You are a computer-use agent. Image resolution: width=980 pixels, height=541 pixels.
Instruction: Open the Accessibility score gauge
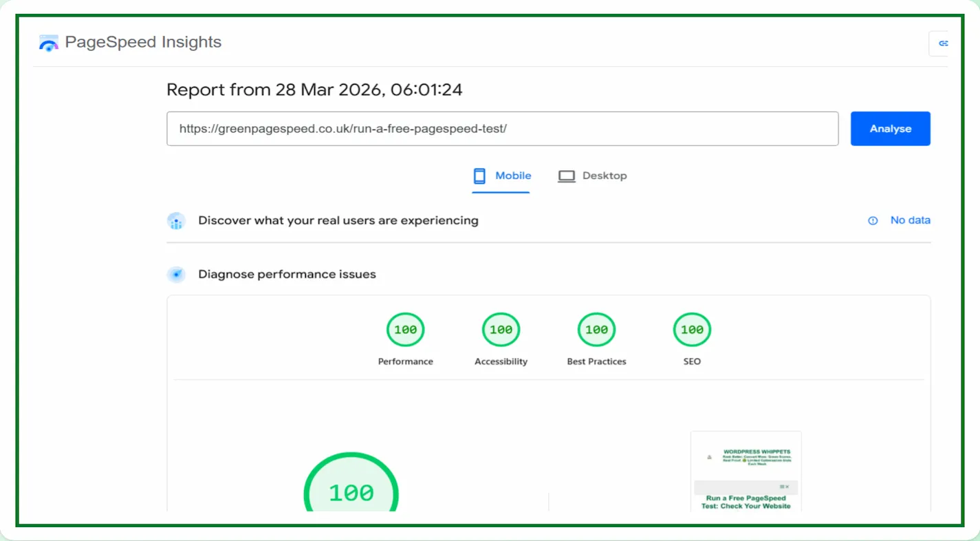[501, 330]
